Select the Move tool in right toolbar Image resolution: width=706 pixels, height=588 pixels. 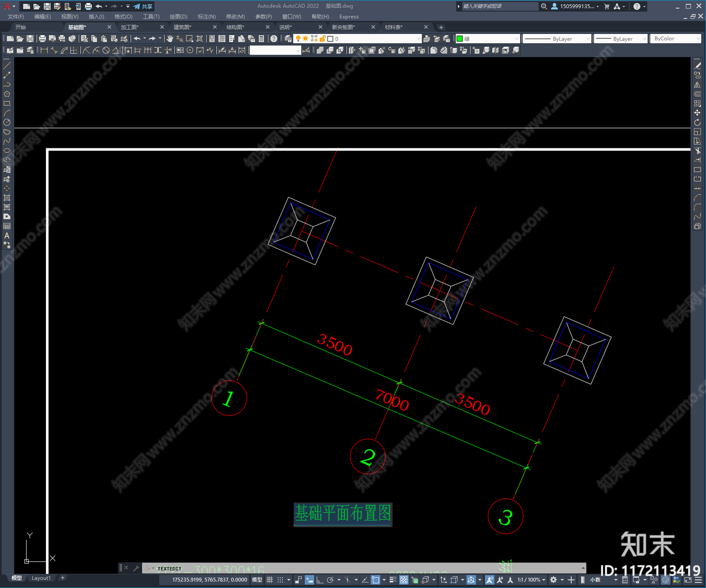pyautogui.click(x=697, y=113)
